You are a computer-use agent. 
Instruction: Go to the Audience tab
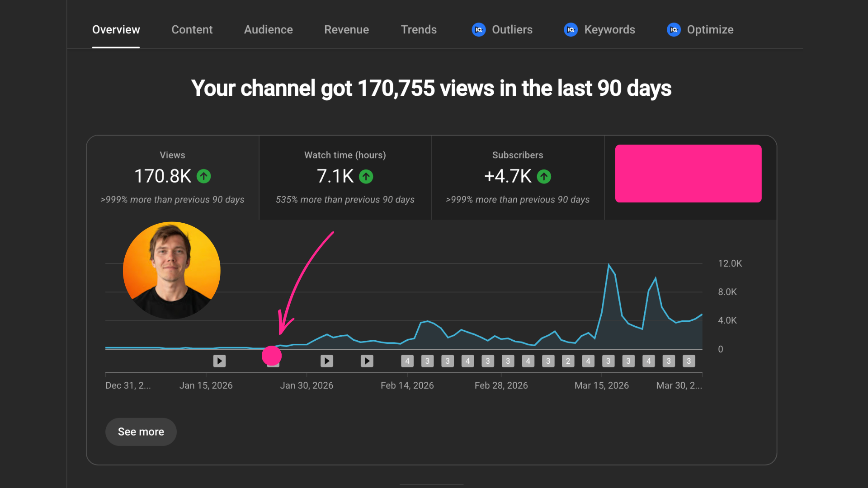[x=269, y=30]
